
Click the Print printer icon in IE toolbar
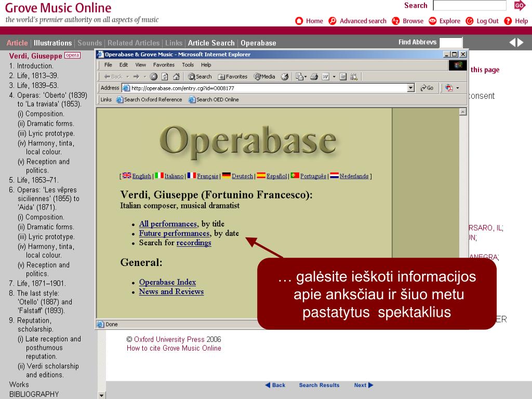[314, 77]
